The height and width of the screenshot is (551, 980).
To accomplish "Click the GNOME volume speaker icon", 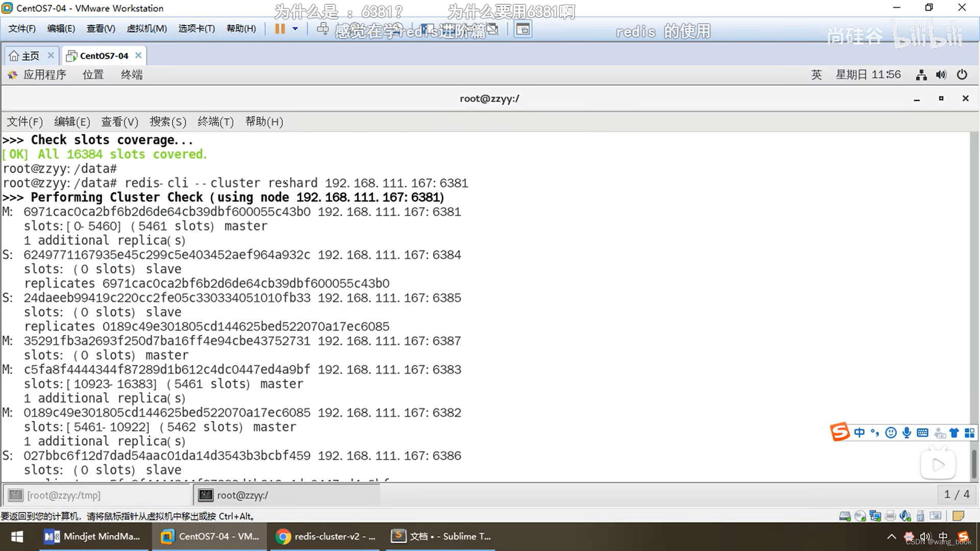I will [941, 75].
